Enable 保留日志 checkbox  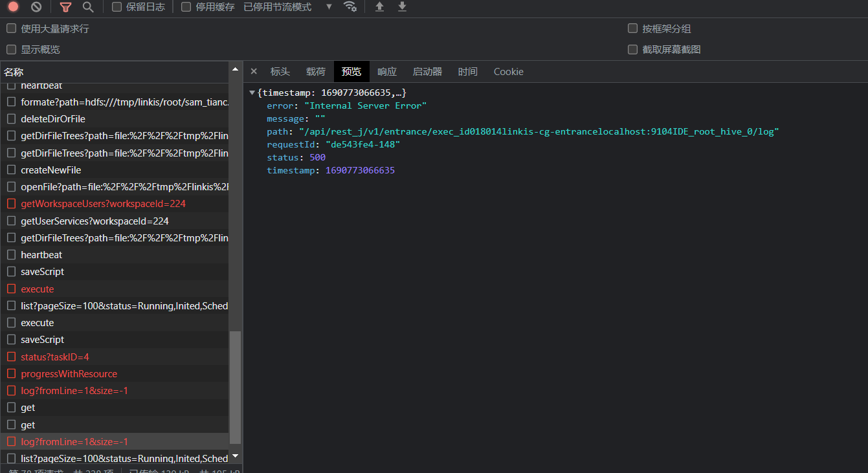click(117, 7)
